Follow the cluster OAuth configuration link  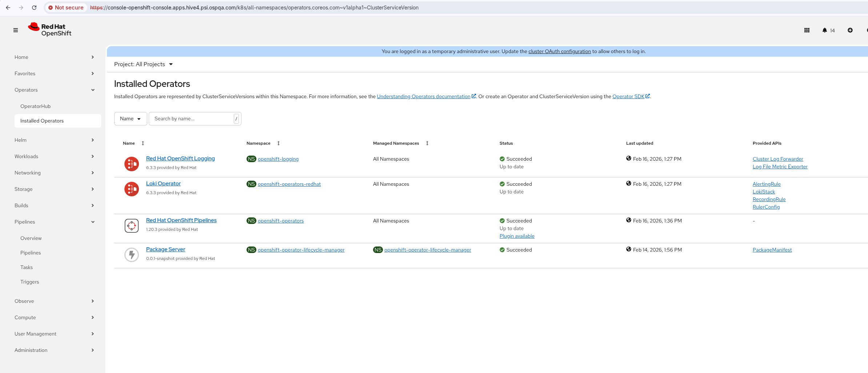[560, 51]
